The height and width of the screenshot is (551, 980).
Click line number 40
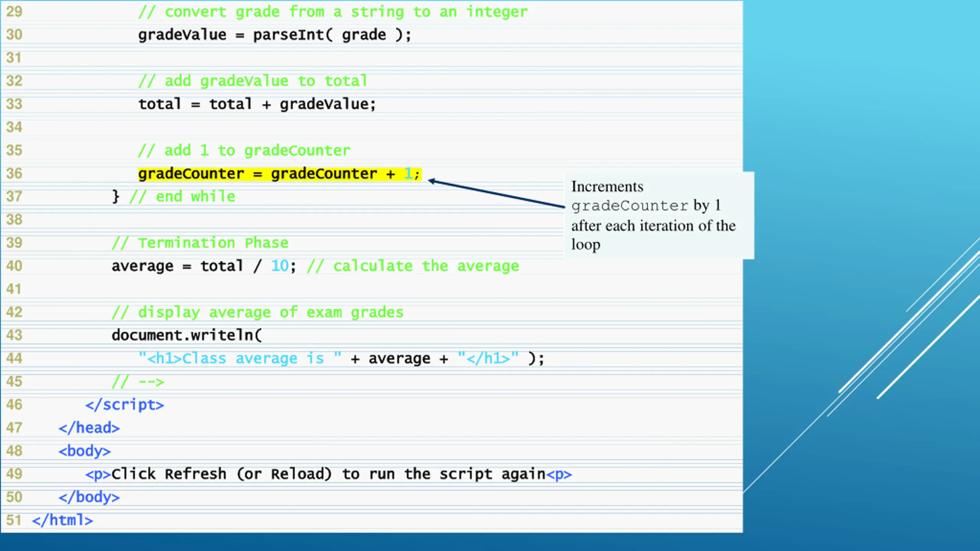click(x=14, y=266)
